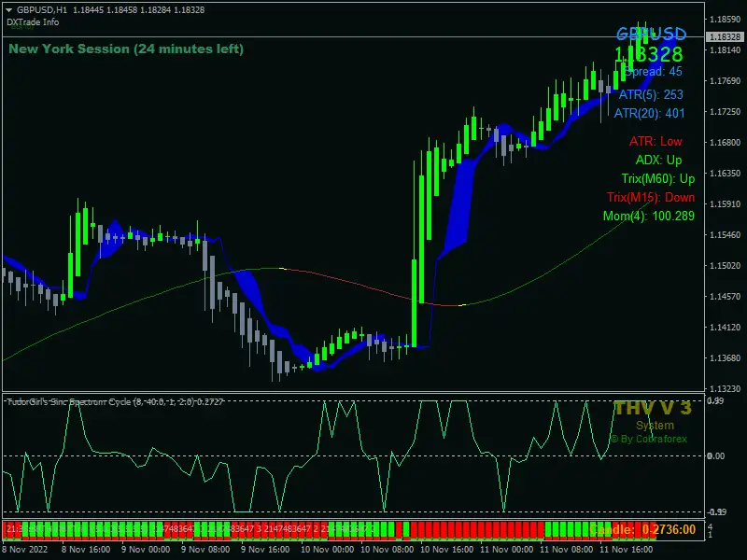Click the 1.17690 price axis label
This screenshot has width=747, height=560.
[x=726, y=81]
